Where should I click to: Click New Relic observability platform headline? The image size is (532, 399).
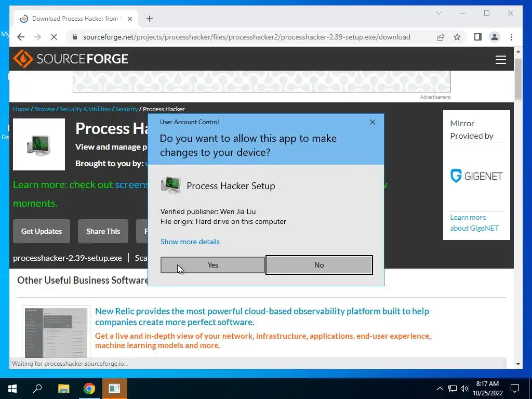tap(262, 316)
